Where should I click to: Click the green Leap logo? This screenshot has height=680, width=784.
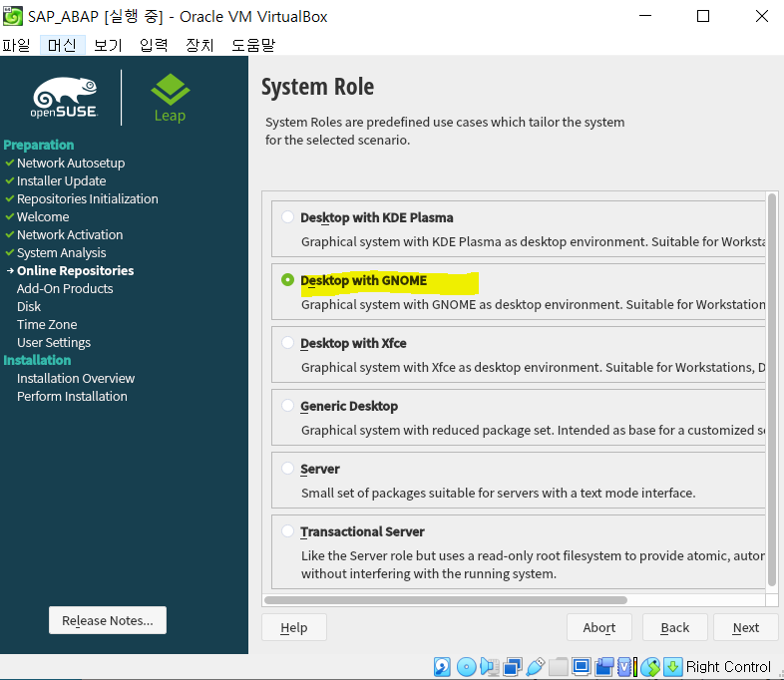[x=170, y=98]
